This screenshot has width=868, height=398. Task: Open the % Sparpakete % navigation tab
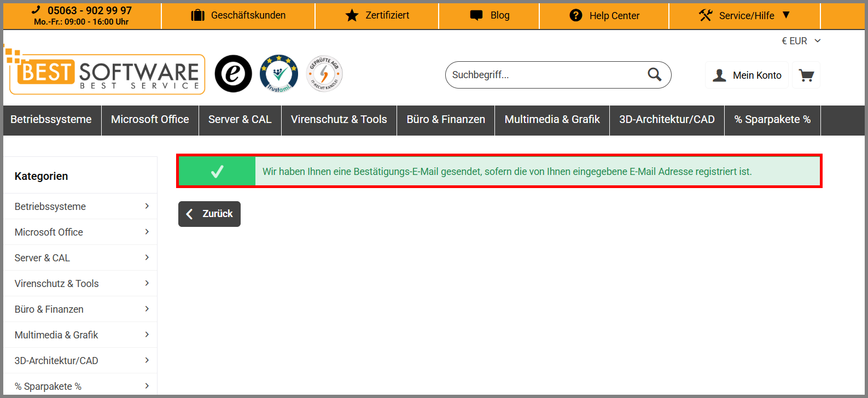point(772,120)
